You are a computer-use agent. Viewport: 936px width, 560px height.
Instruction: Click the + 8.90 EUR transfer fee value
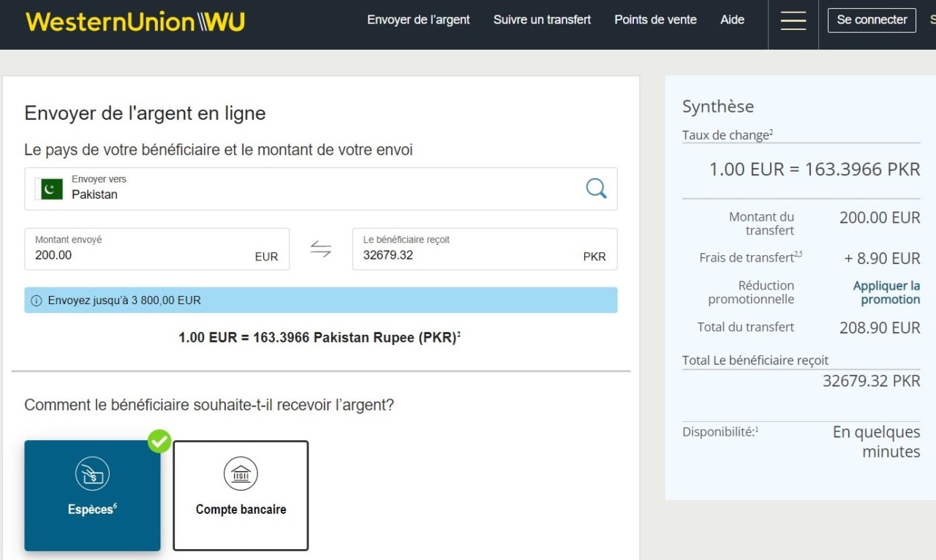coord(882,259)
